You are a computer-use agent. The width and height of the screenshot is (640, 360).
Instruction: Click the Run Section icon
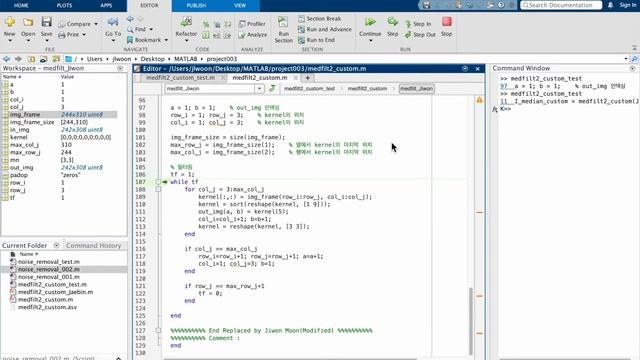pyautogui.click(x=283, y=22)
